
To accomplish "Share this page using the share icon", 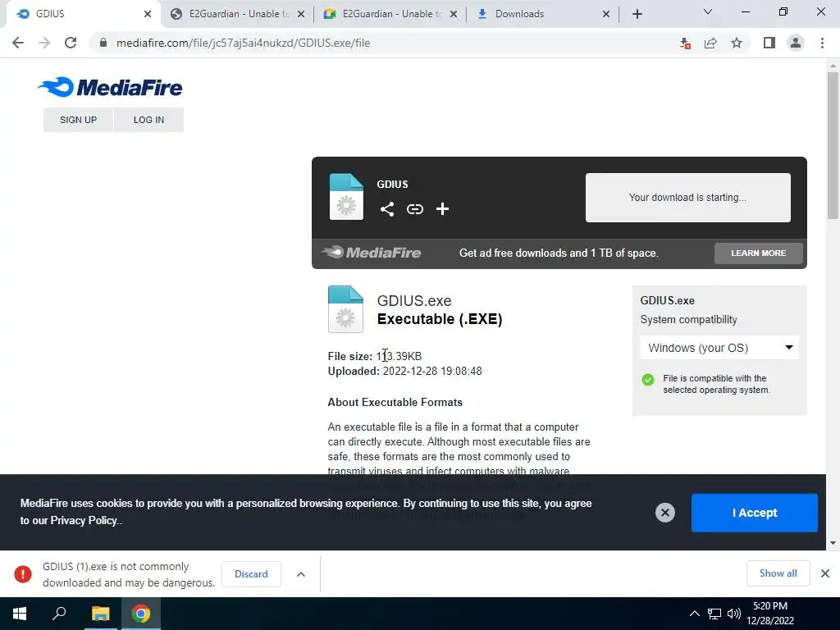I will [x=710, y=43].
